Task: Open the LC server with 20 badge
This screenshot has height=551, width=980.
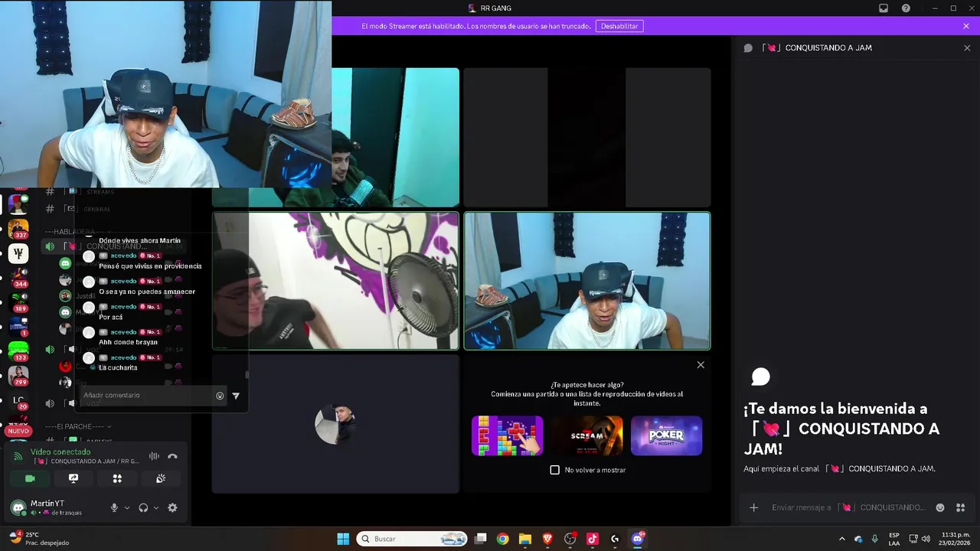Action: pyautogui.click(x=18, y=400)
